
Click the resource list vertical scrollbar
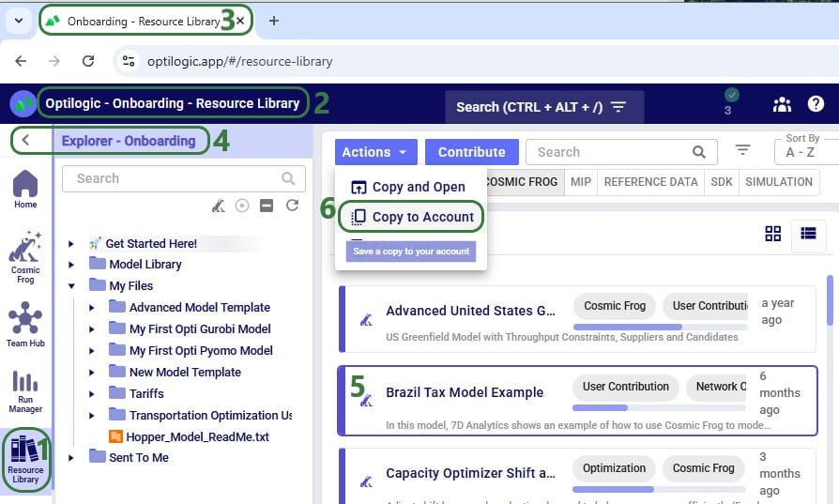tap(830, 299)
